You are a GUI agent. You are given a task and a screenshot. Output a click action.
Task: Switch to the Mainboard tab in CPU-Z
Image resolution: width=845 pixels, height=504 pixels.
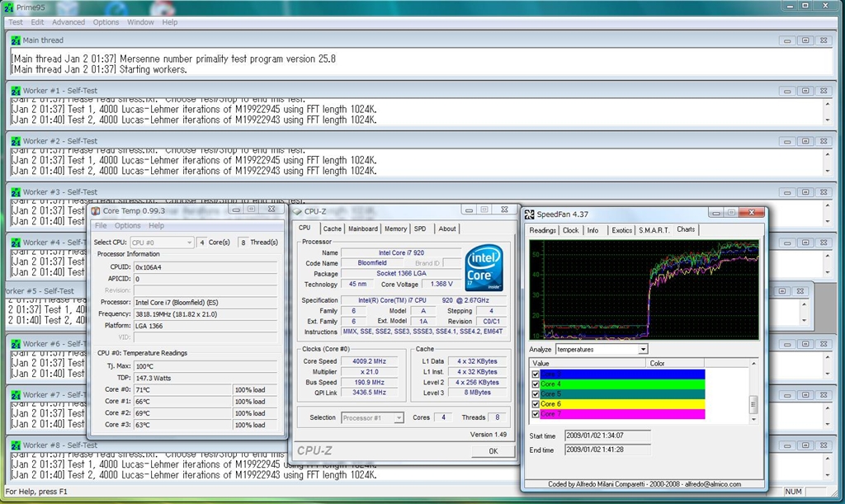(x=362, y=228)
